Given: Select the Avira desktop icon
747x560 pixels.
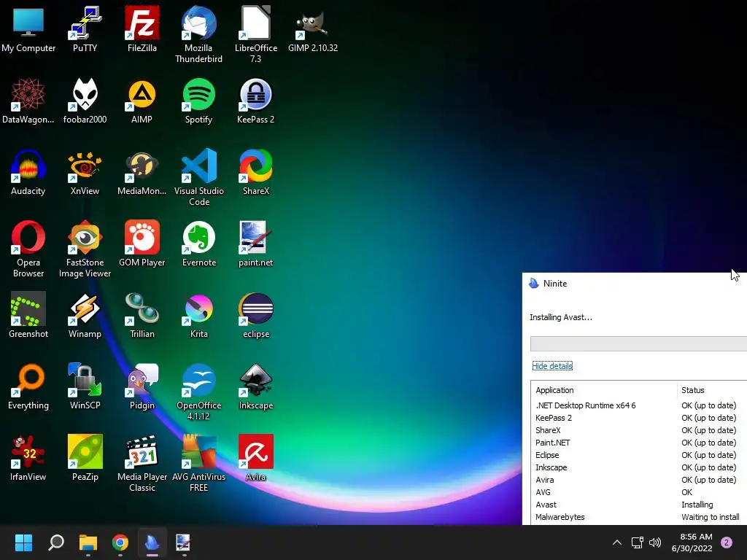Looking at the screenshot, I should [256, 458].
